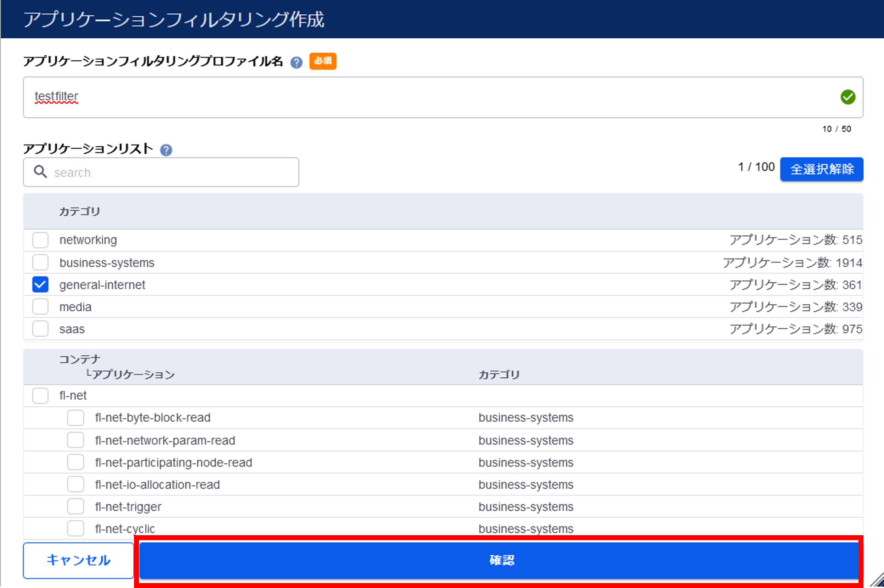Check the fl-net-io-allocation-read checkbox

pos(76,484)
